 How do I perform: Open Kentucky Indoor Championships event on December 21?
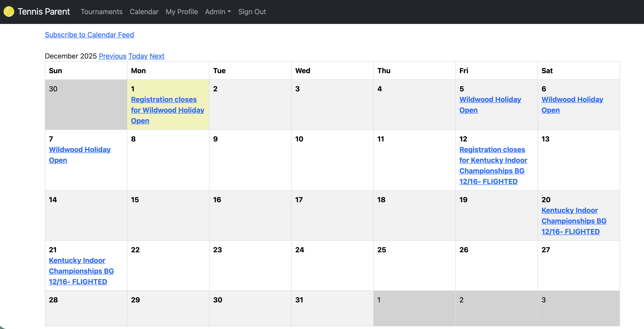[81, 271]
